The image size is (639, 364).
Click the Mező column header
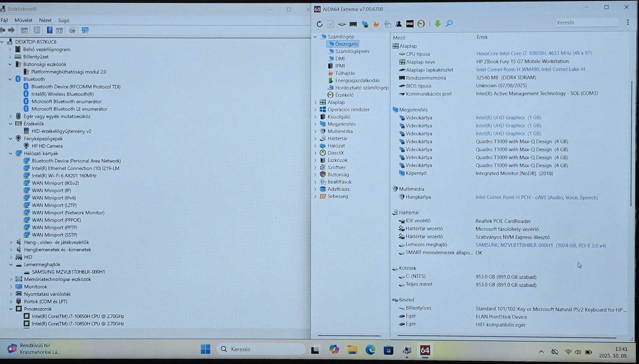point(399,38)
